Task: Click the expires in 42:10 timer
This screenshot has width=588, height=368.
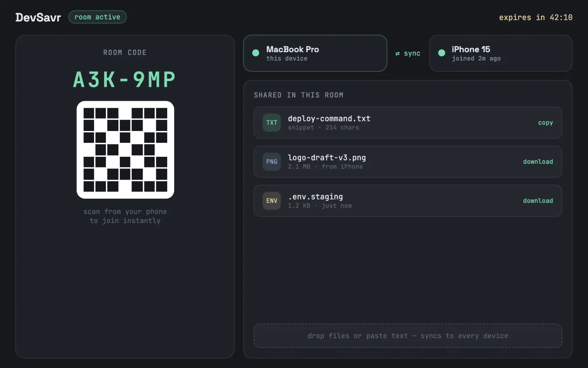Action: coord(536,17)
